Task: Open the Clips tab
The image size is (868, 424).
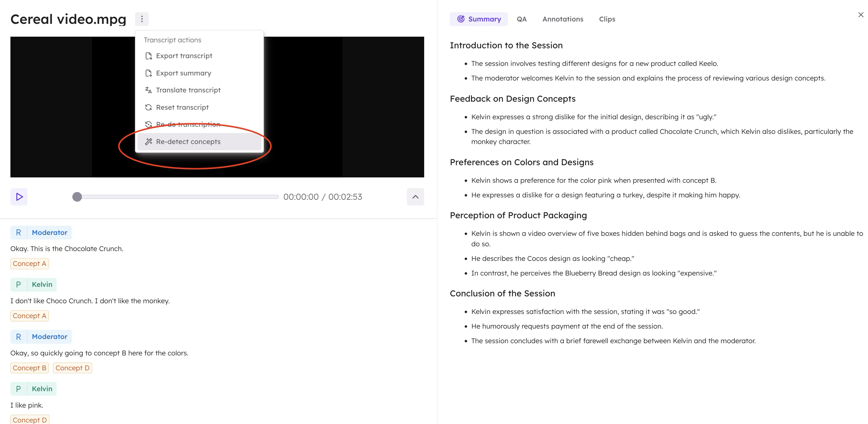Action: point(607,19)
